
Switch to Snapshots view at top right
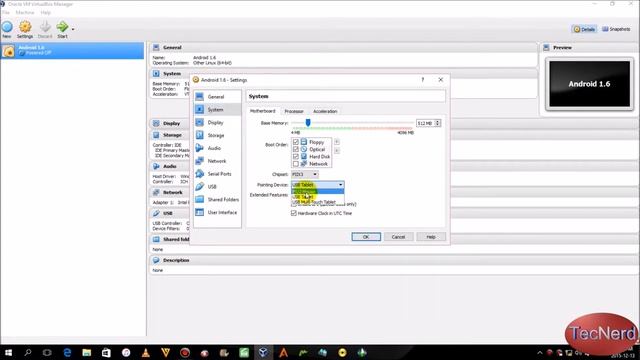pyautogui.click(x=616, y=29)
